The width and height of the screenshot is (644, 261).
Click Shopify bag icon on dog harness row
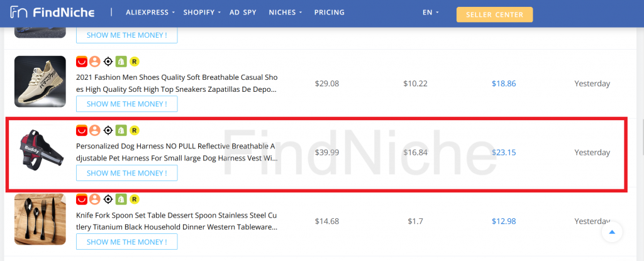click(121, 131)
